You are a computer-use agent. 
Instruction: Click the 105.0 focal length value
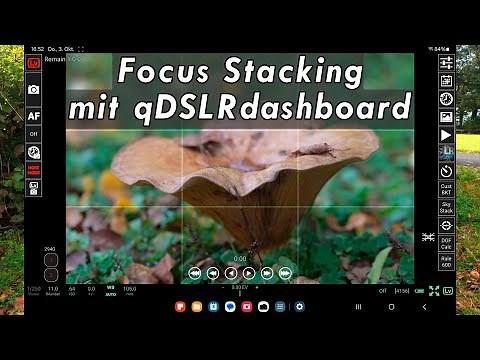(130, 291)
